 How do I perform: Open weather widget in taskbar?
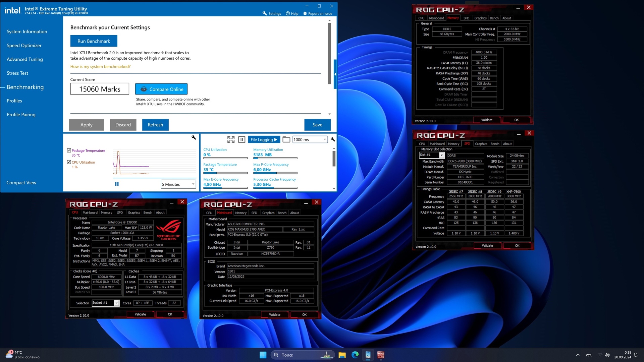coord(23,355)
